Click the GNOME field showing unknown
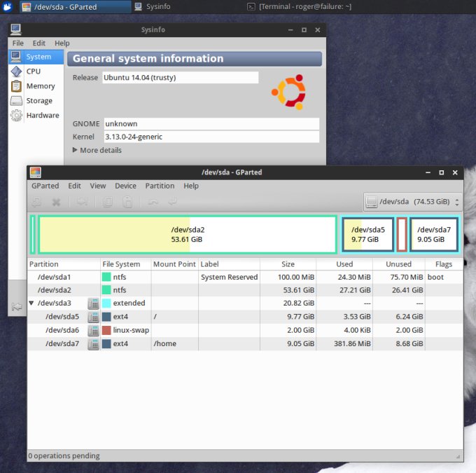 coord(211,124)
